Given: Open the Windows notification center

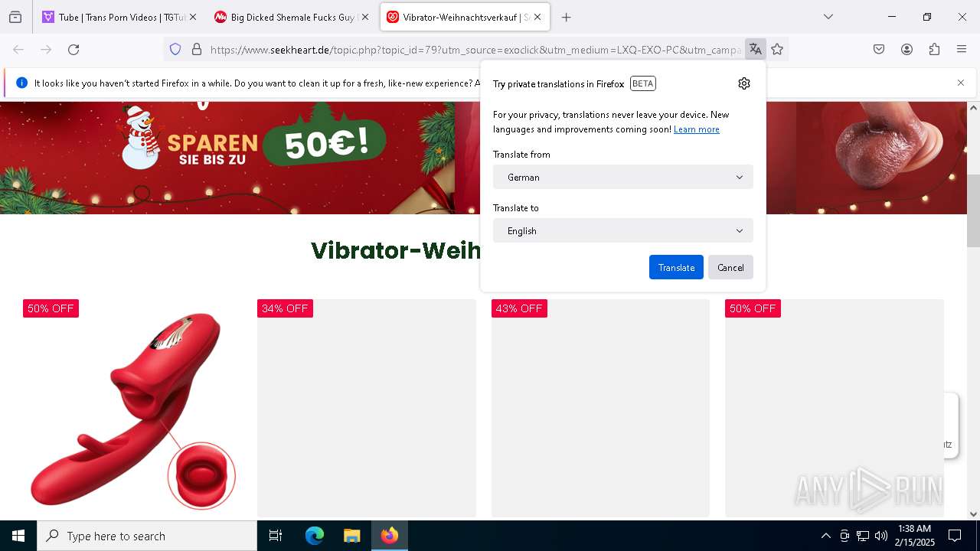Looking at the screenshot, I should [x=955, y=536].
